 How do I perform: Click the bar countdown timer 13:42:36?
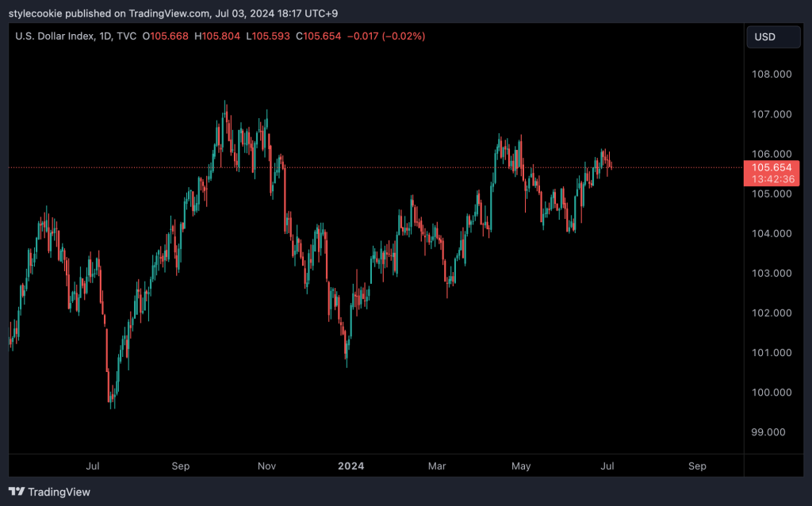pos(772,179)
